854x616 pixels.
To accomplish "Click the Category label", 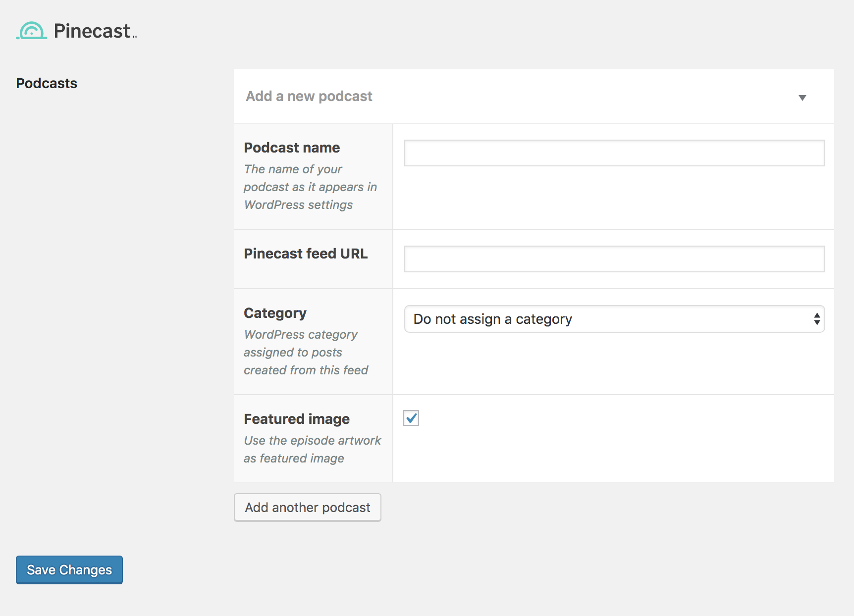I will [x=275, y=313].
